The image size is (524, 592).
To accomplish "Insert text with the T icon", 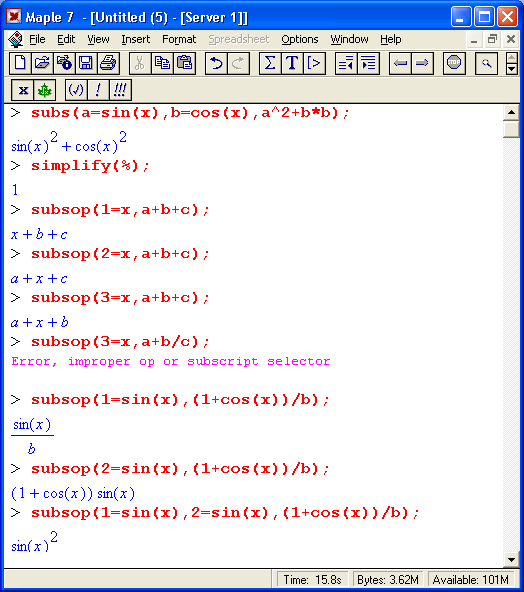I will [291, 63].
